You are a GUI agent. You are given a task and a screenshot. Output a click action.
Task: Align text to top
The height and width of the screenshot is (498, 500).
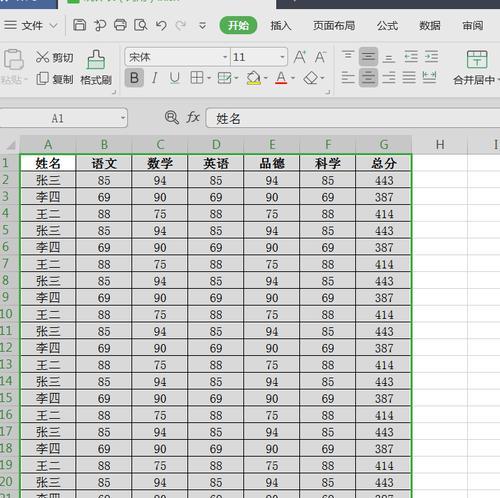(x=348, y=56)
